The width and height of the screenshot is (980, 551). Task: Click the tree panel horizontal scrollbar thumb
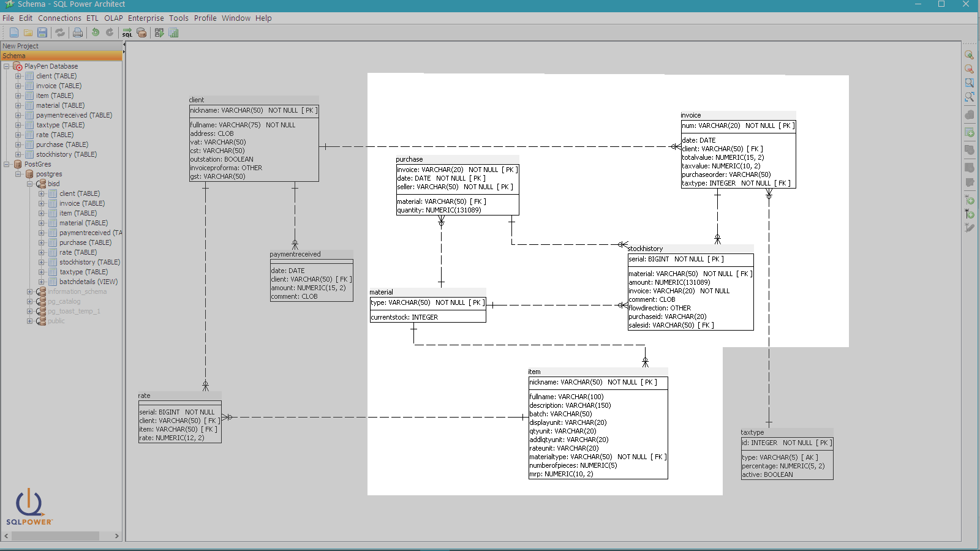(x=55, y=536)
